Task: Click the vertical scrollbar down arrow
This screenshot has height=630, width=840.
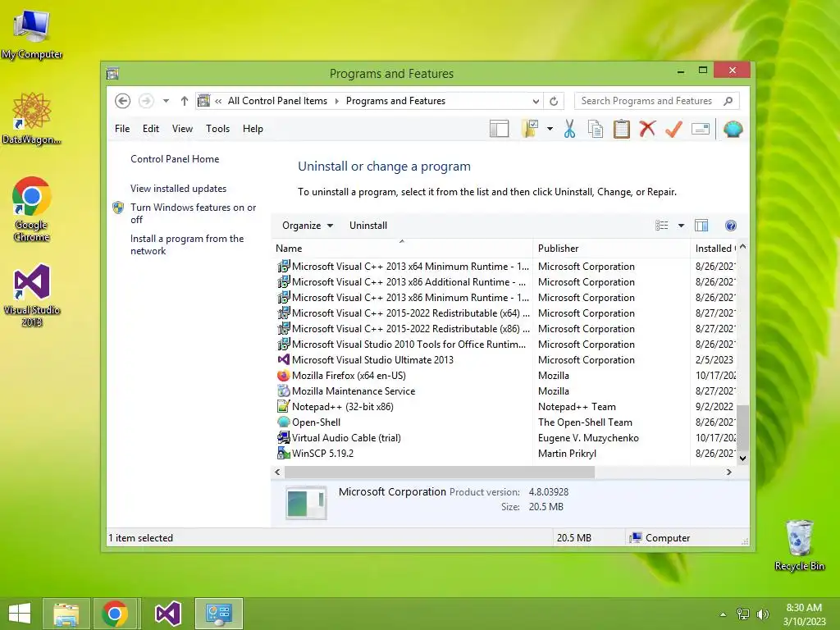Action: (x=742, y=458)
